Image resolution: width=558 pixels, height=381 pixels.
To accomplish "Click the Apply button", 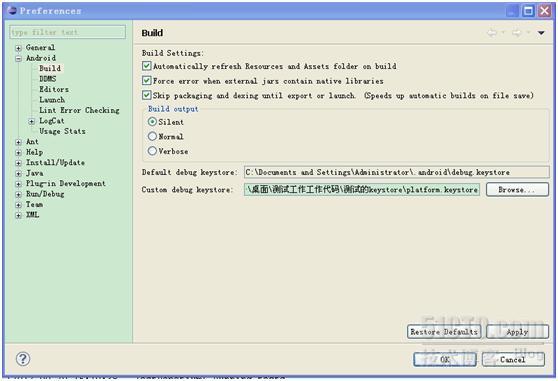I will pyautogui.click(x=517, y=332).
